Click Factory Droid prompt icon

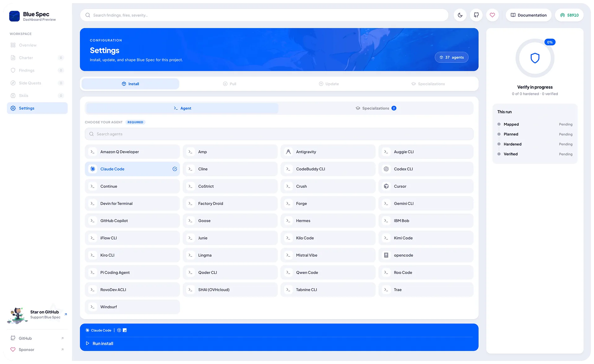(x=190, y=203)
